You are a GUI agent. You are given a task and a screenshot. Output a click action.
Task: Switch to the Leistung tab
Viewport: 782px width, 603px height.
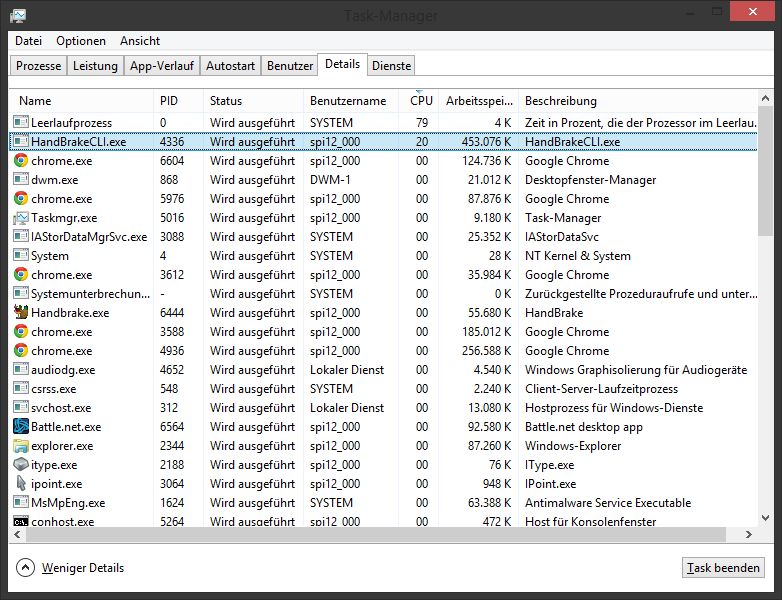pos(95,65)
